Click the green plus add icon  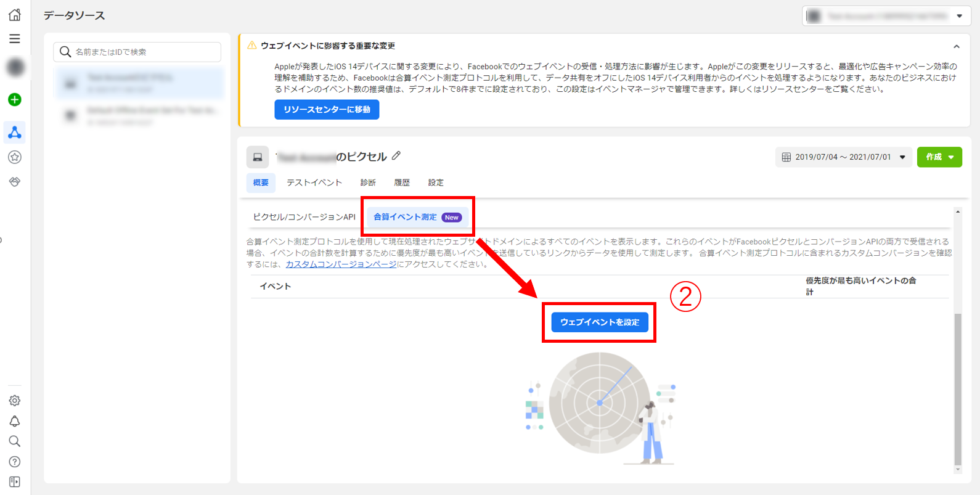(x=15, y=99)
